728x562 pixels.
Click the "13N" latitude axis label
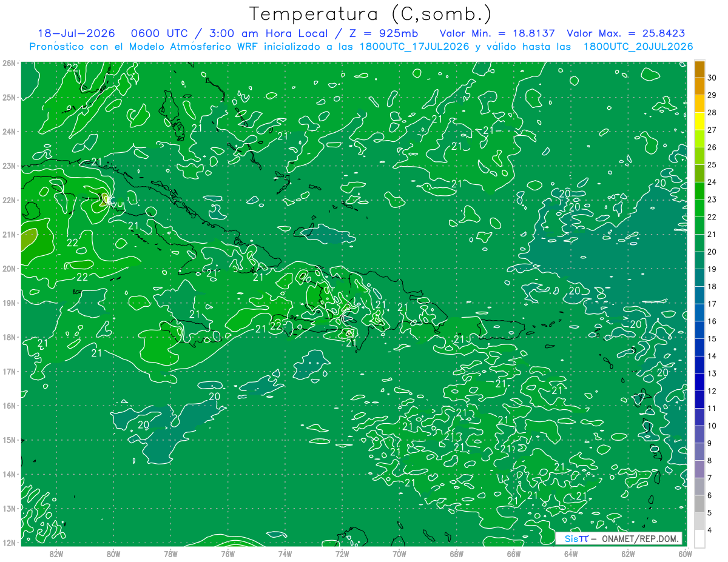[9, 508]
